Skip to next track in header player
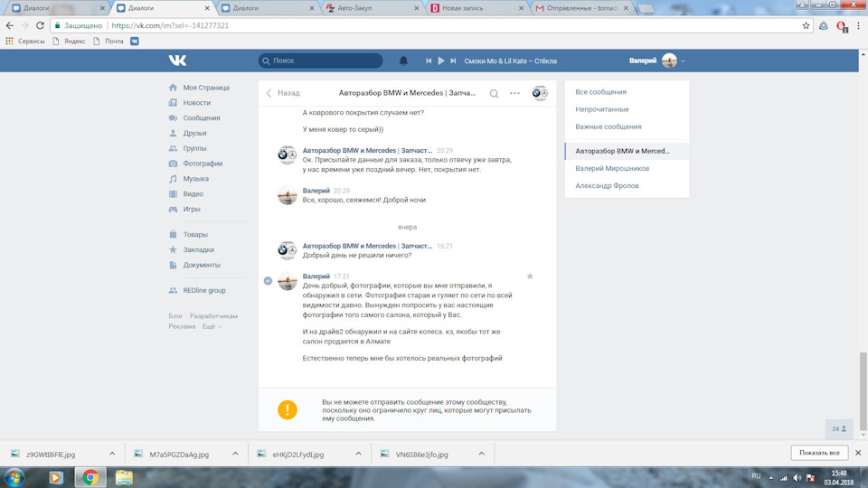 point(453,61)
